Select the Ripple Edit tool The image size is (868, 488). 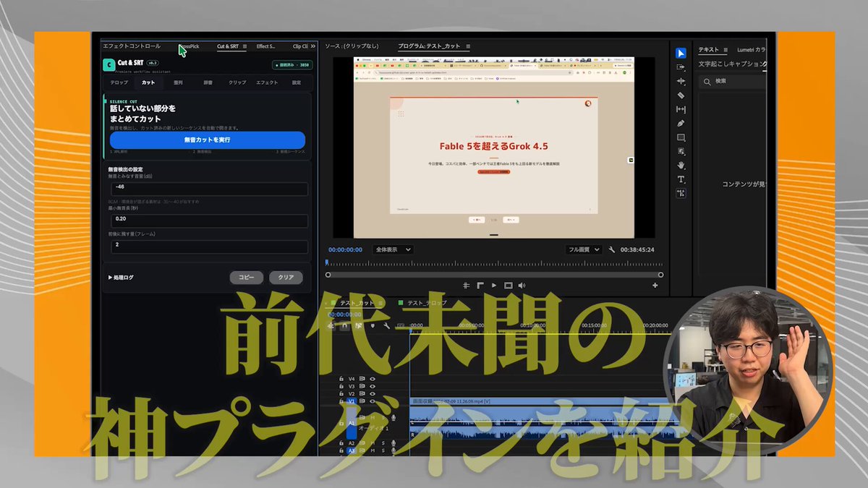681,81
